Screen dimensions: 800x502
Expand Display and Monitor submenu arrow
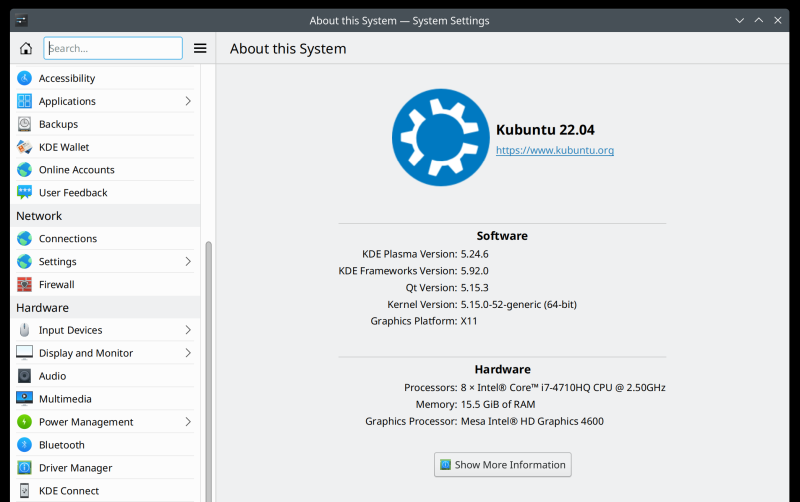188,353
